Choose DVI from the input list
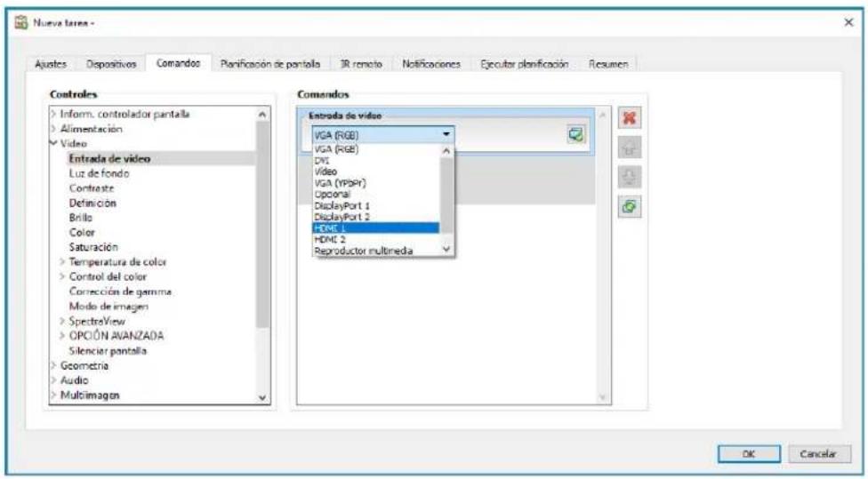Image resolution: width=868 pixels, height=479 pixels. (x=376, y=160)
